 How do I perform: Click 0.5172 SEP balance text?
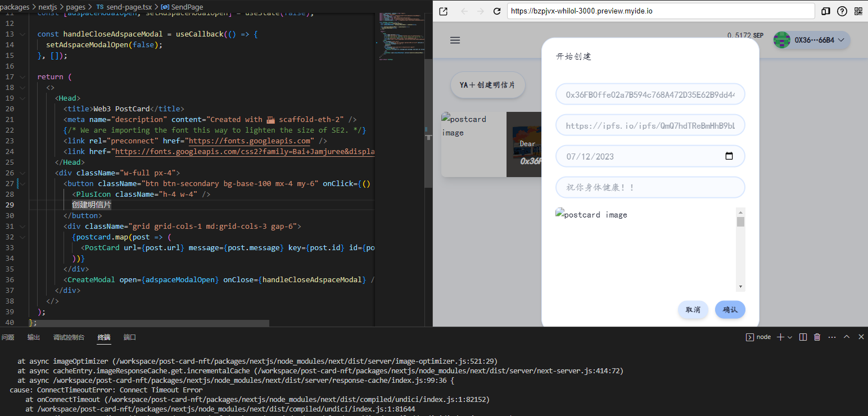(745, 35)
